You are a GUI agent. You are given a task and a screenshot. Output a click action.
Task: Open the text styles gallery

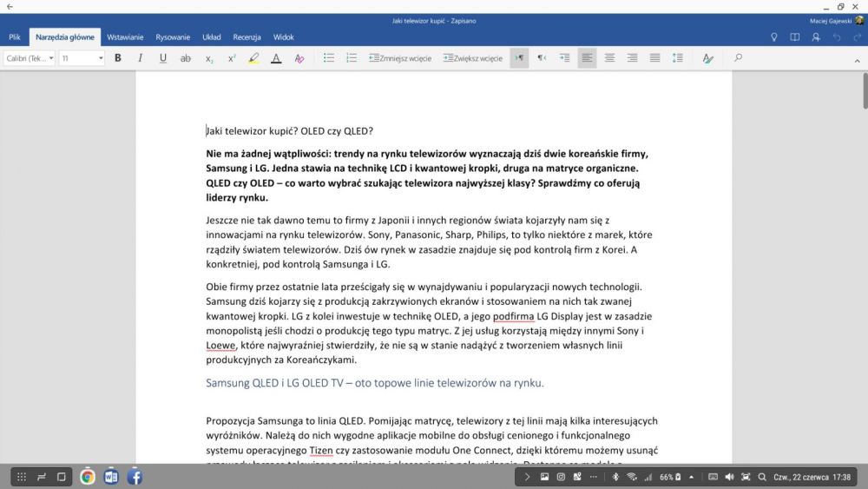click(x=707, y=58)
